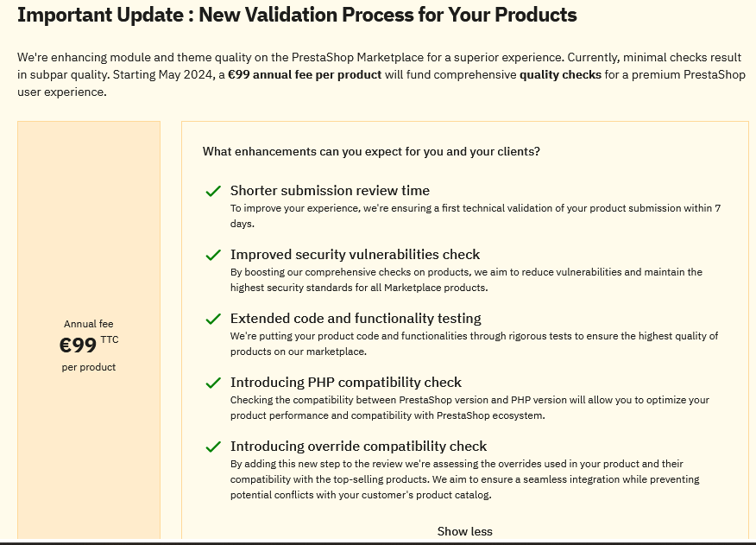Click the What enhancements can you expect question
Screen dimensions: 756x545
pos(371,151)
